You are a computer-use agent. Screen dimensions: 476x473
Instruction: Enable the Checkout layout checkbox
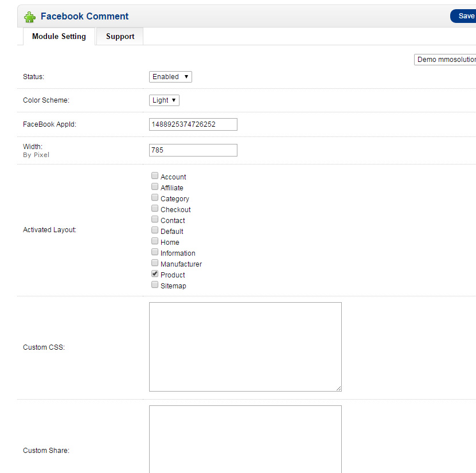tap(155, 209)
